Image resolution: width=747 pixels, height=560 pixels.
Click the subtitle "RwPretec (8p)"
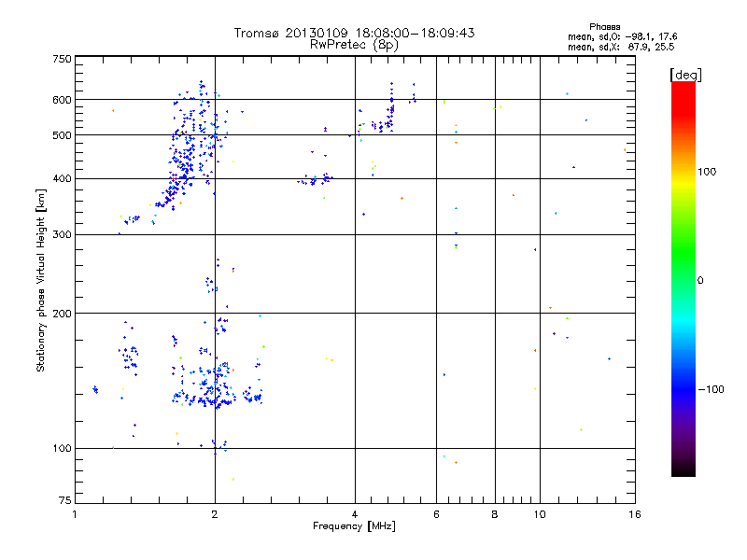point(354,45)
